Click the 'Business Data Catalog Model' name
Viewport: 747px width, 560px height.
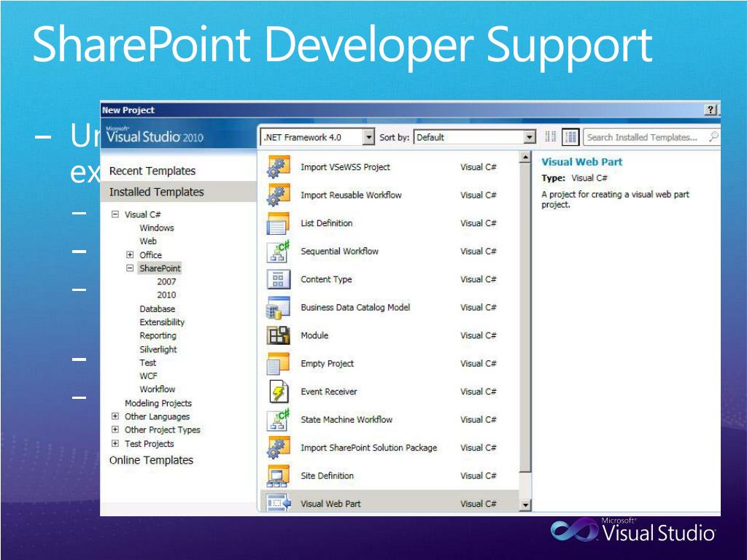point(355,308)
